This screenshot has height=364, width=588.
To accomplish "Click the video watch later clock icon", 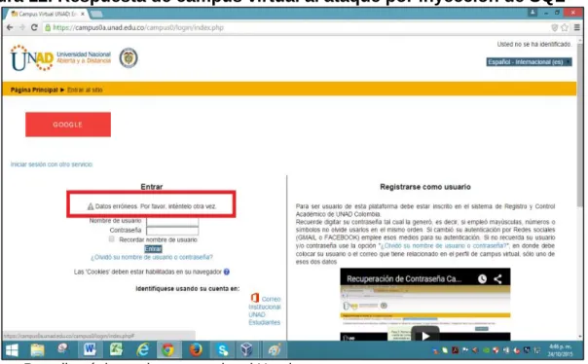I will click(482, 279).
